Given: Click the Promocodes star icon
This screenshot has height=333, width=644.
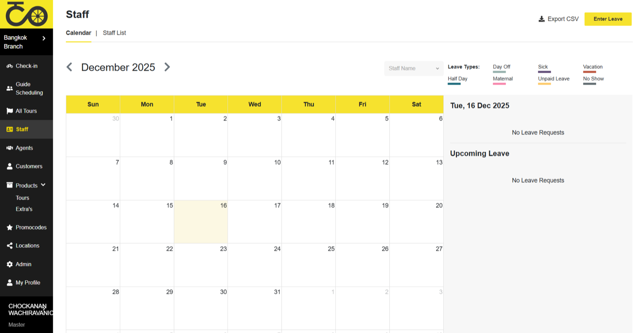Looking at the screenshot, I should (10, 227).
